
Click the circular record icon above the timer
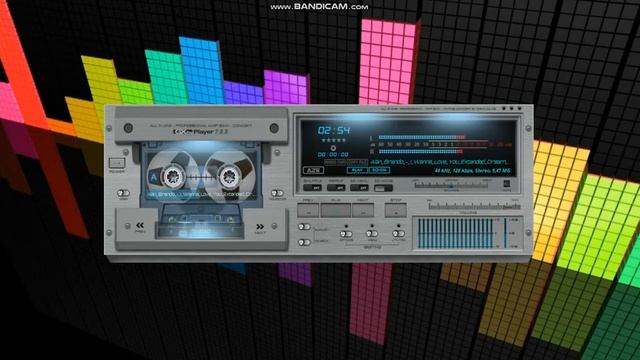point(333,148)
